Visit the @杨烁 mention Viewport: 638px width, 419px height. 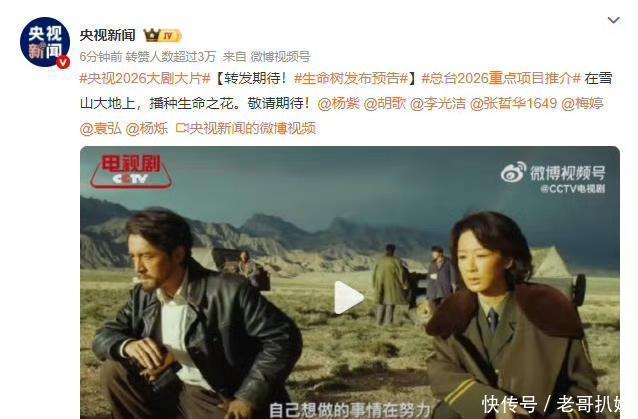click(x=147, y=129)
